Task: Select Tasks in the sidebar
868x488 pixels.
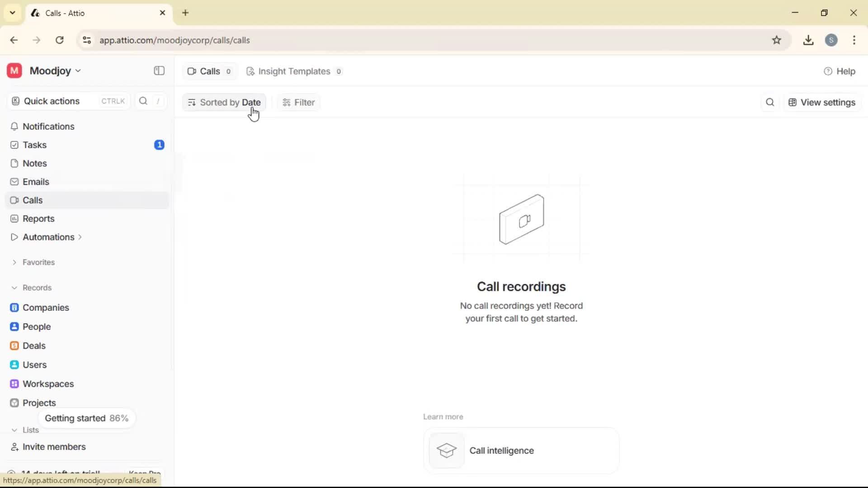Action: pyautogui.click(x=34, y=145)
